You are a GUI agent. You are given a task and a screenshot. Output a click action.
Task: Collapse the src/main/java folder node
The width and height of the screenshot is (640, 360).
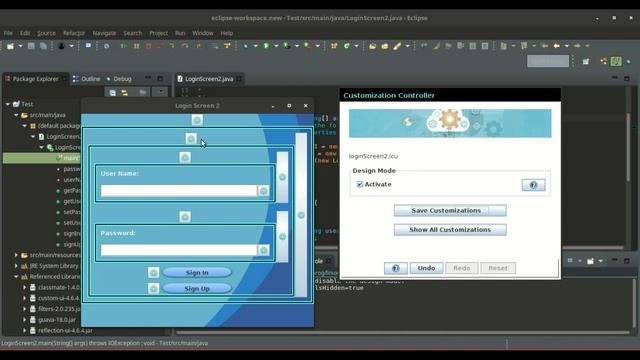(16, 115)
